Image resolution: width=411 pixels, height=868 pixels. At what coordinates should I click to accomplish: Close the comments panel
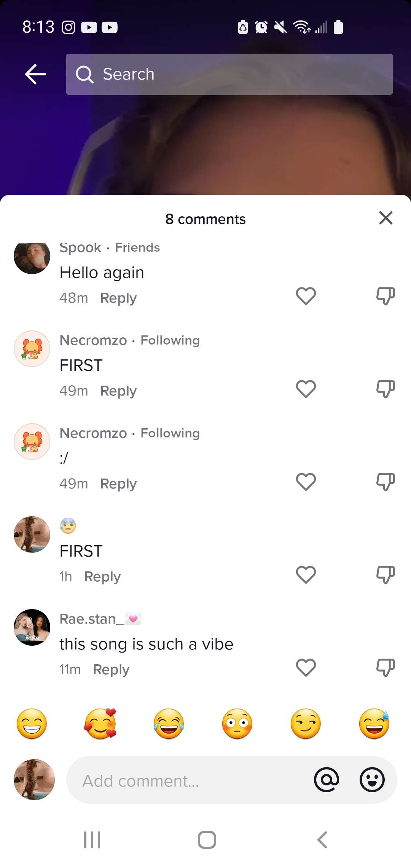coord(386,218)
